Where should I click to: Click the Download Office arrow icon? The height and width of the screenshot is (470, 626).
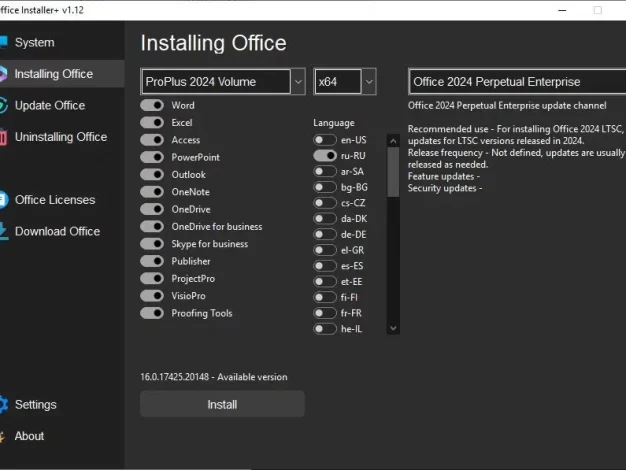[x=4, y=231]
